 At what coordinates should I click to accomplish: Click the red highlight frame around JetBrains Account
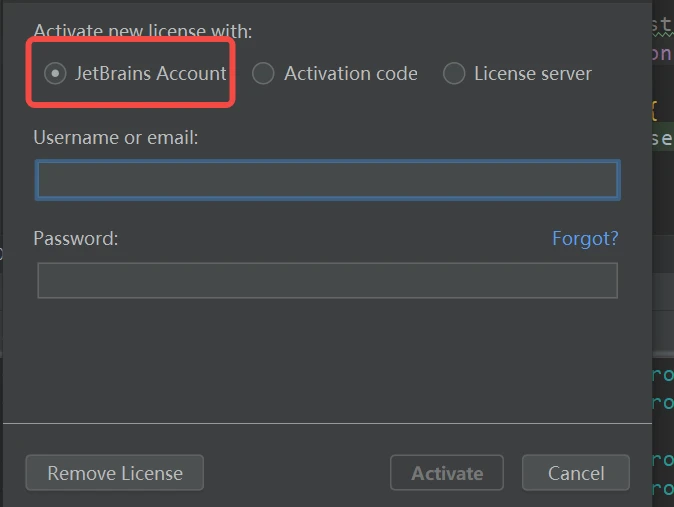click(131, 72)
